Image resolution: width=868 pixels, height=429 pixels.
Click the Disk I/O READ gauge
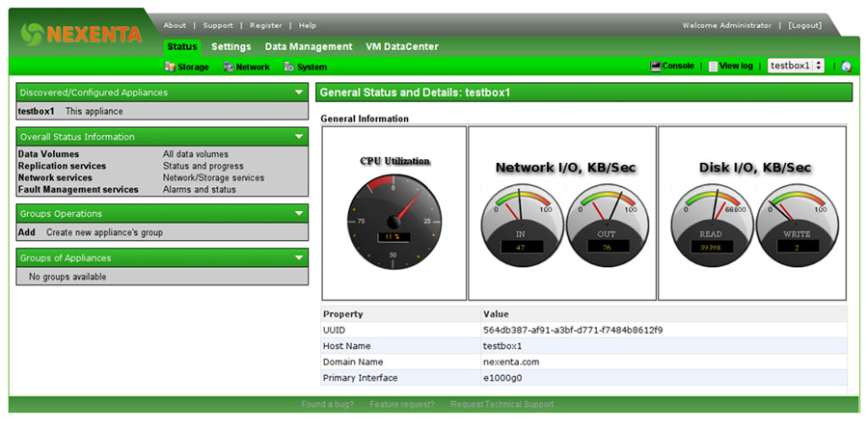pyautogui.click(x=711, y=224)
